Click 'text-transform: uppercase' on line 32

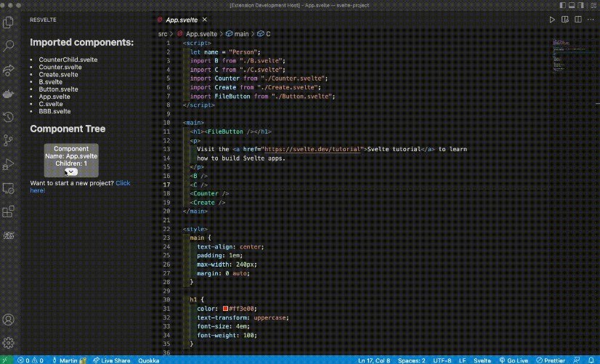243,318
